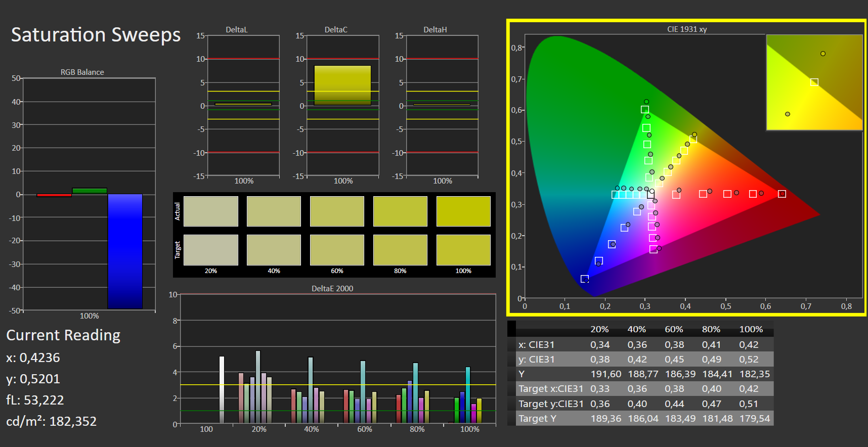The image size is (868, 447).
Task: Select the Target swatch at 40% saturation
Action: (274, 250)
